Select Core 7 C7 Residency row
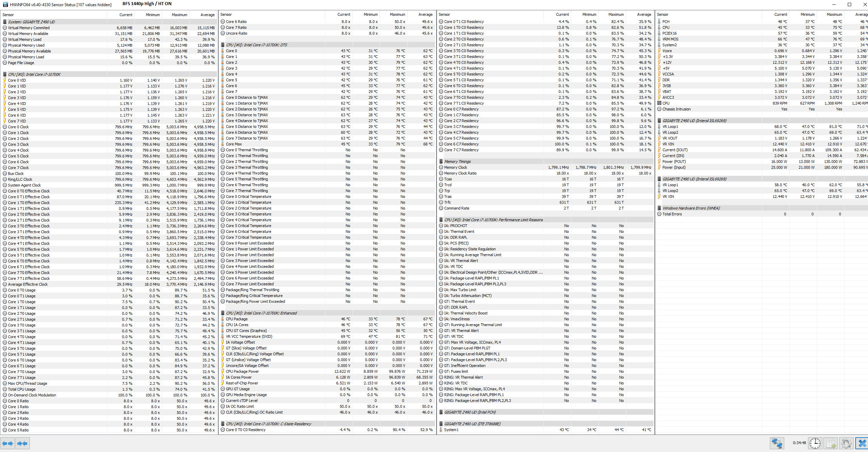The image size is (868, 452). pyautogui.click(x=546, y=150)
